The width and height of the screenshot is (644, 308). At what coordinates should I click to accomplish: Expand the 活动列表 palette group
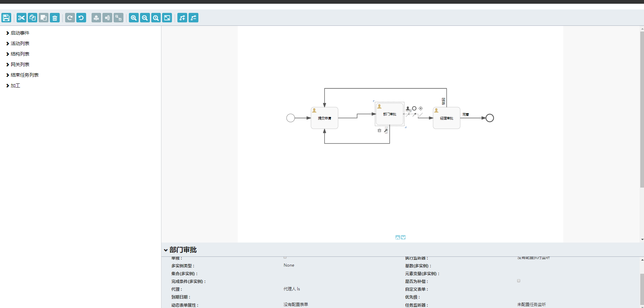point(18,43)
